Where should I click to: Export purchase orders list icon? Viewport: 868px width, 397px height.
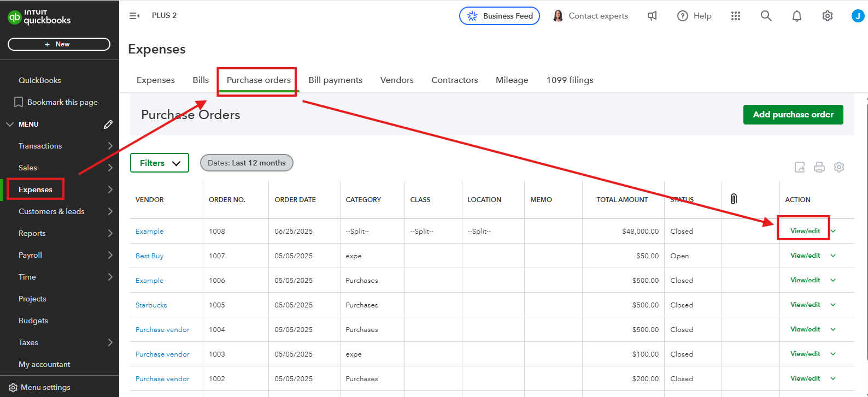(x=799, y=167)
